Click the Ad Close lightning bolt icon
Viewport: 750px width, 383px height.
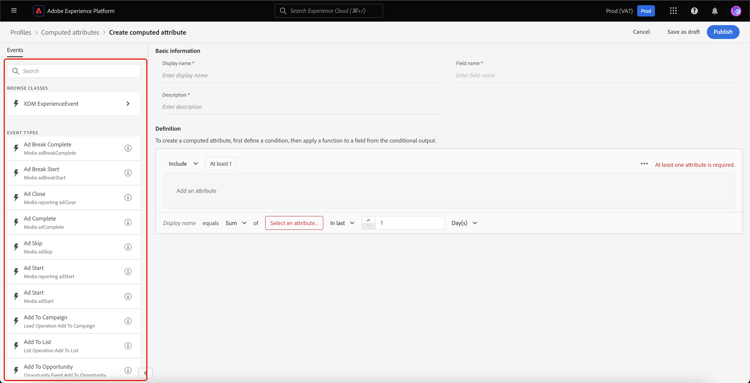pos(16,197)
